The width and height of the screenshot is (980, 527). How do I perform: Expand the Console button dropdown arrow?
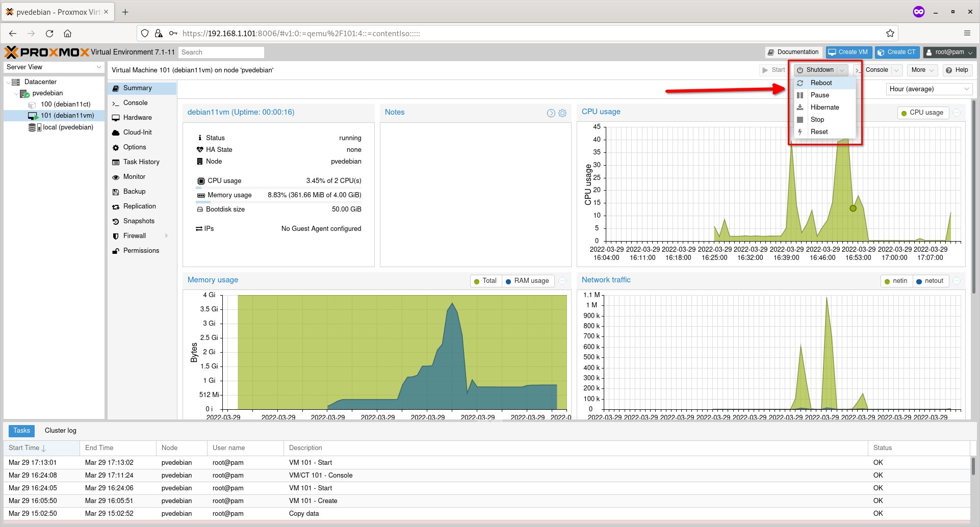pos(896,70)
